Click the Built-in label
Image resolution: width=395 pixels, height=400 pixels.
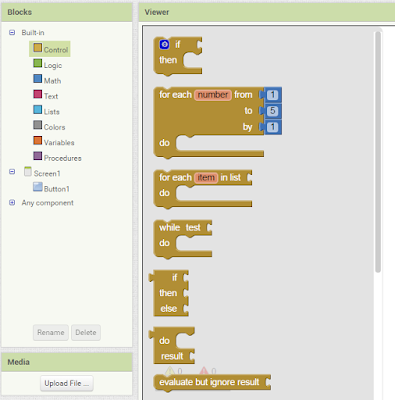click(33, 32)
